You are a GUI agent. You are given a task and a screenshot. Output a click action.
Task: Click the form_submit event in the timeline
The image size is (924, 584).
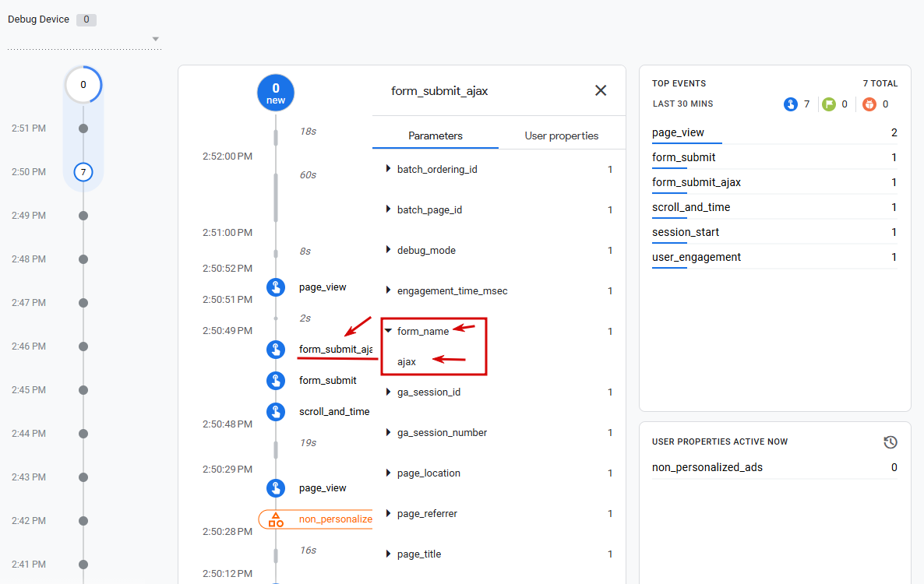328,380
